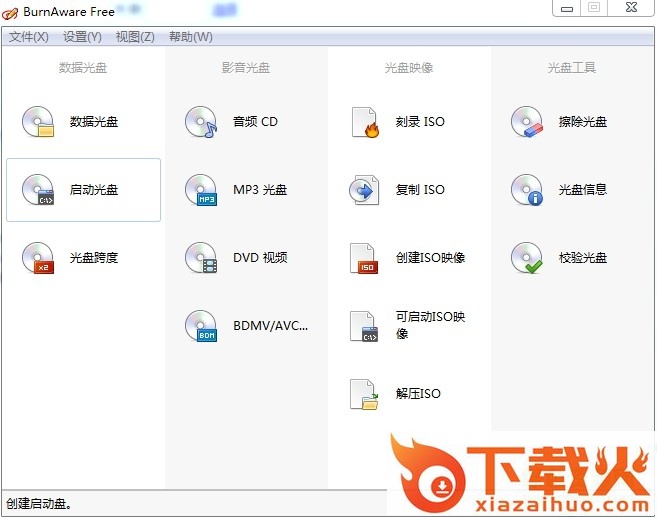Open the 光盘跨度 disc span icon

tap(38, 258)
